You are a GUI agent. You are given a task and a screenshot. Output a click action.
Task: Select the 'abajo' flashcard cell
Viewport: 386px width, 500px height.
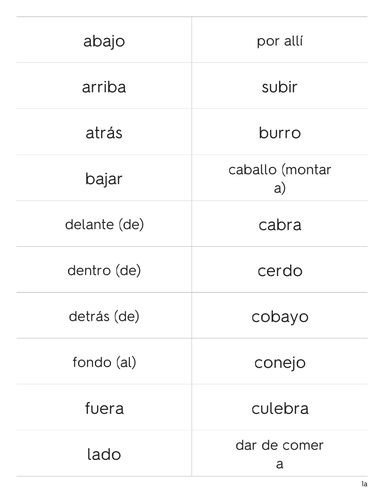tap(104, 40)
